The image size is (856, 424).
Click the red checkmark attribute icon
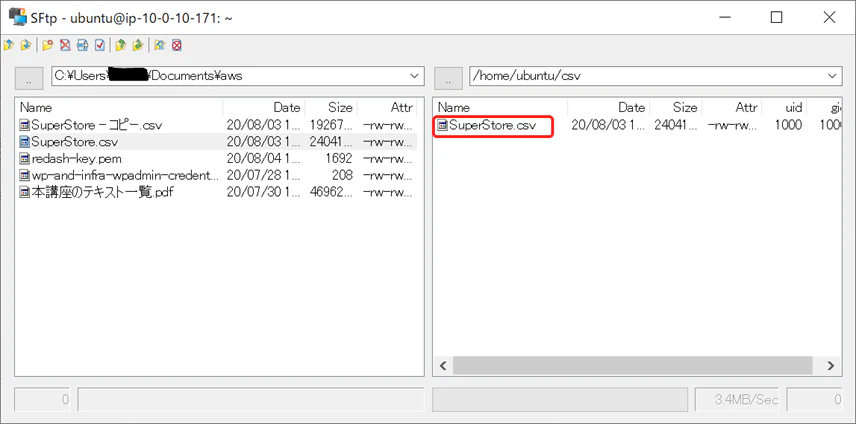pyautogui.click(x=99, y=45)
